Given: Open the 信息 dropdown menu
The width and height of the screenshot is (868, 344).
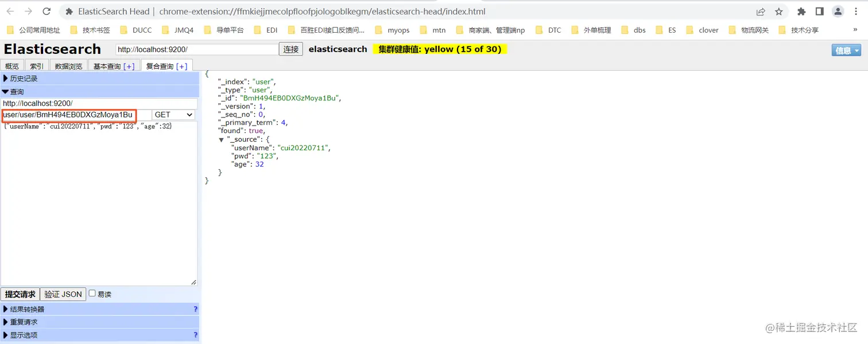Looking at the screenshot, I should [x=846, y=50].
